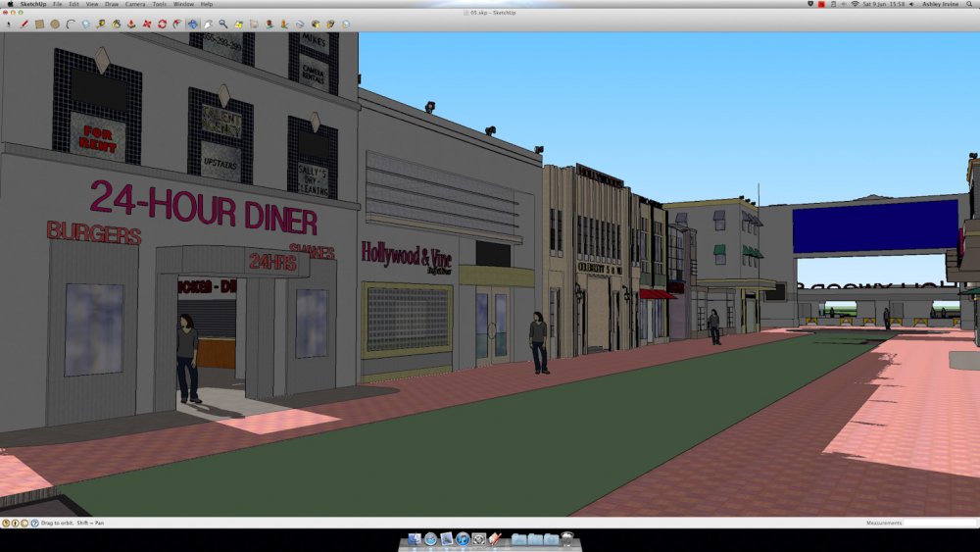Click the date and time in menu bar
Viewport: 980px width, 552px height.
[884, 4]
